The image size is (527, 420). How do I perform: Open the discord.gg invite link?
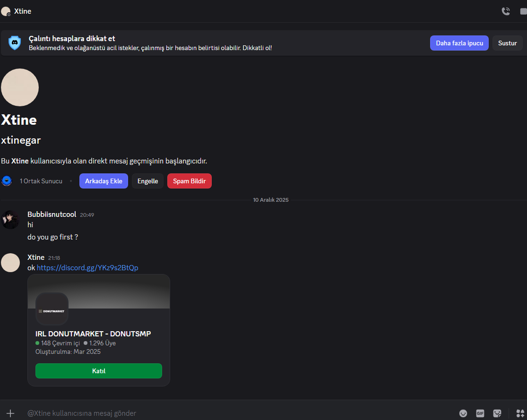point(87,268)
